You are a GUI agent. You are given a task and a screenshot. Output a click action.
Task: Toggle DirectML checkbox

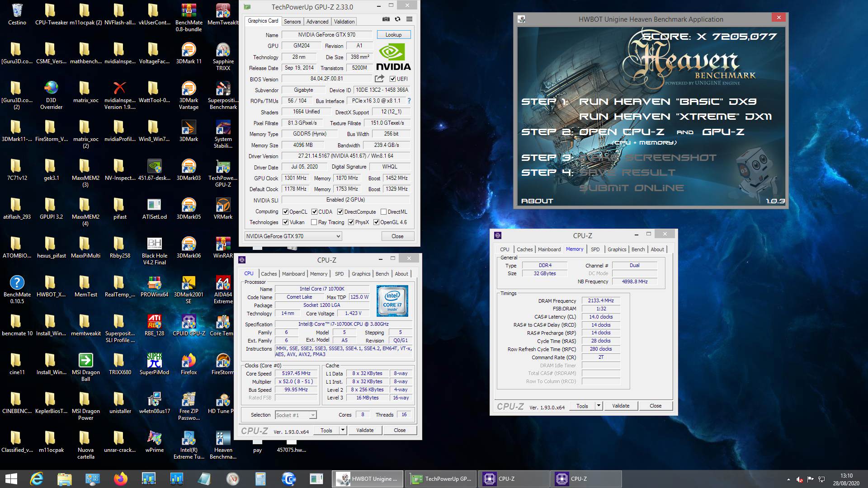click(x=383, y=212)
